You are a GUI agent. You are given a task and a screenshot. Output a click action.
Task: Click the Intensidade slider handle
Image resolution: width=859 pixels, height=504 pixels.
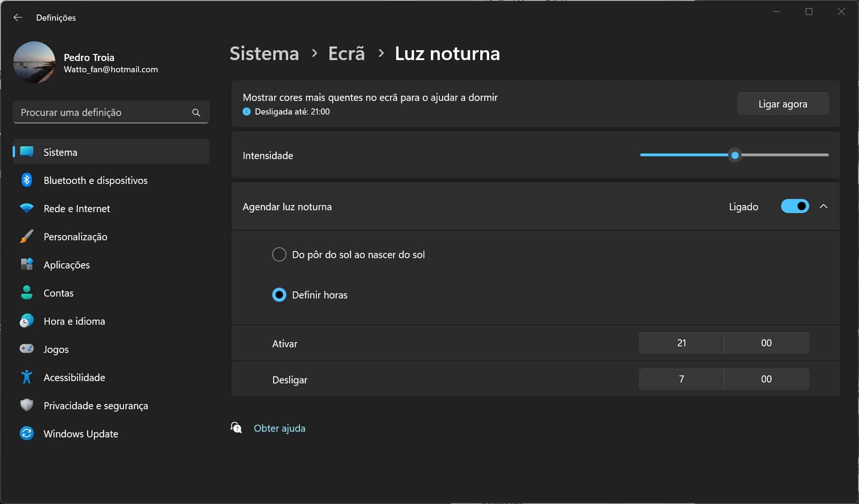735,155
